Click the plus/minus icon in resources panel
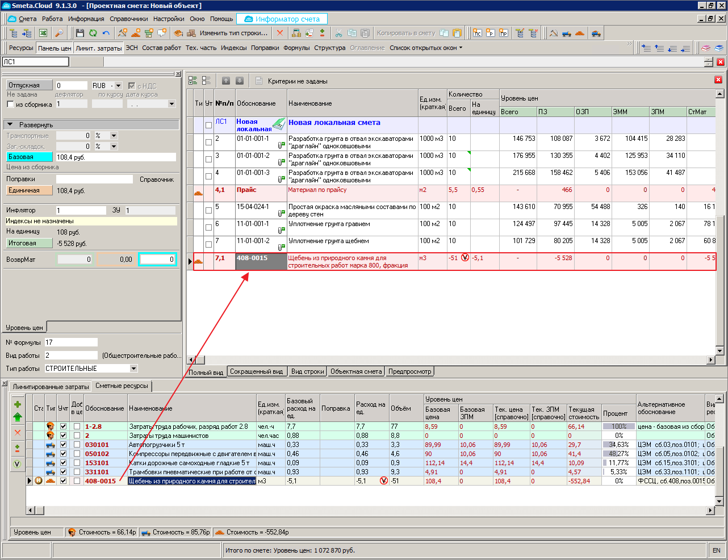The height and width of the screenshot is (560, 728). click(18, 448)
